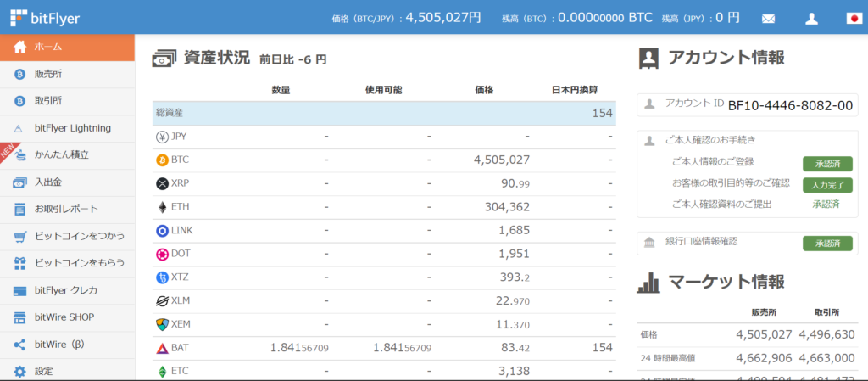Click the JPY balance 0 円 in header
This screenshot has width=868, height=381.
(x=727, y=18)
